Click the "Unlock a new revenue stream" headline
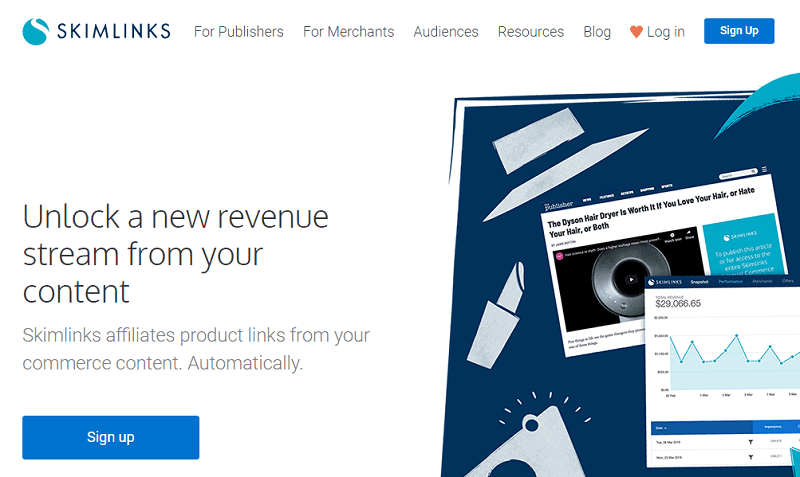The height and width of the screenshot is (477, 800). (176, 254)
